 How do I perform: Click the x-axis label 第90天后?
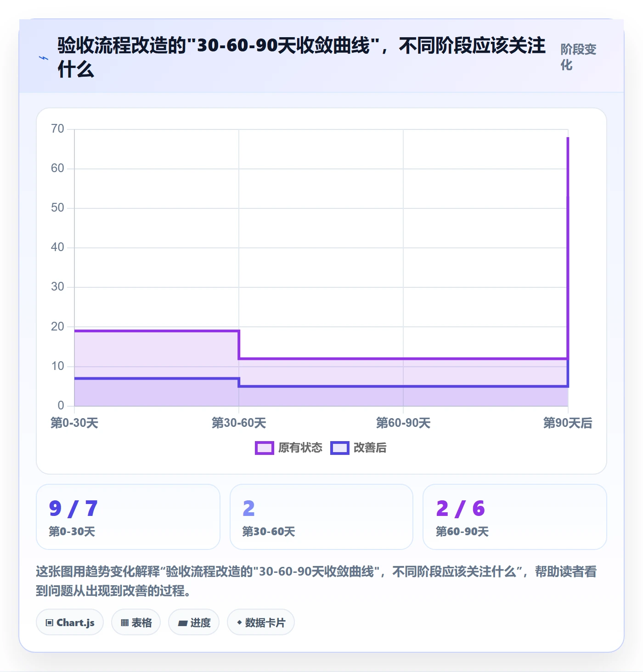(568, 423)
